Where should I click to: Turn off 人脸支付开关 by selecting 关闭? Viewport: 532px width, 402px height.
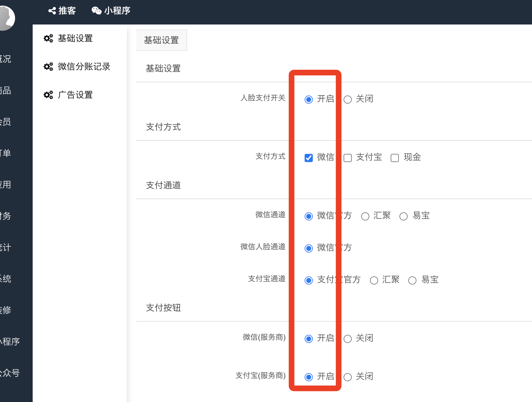(348, 100)
